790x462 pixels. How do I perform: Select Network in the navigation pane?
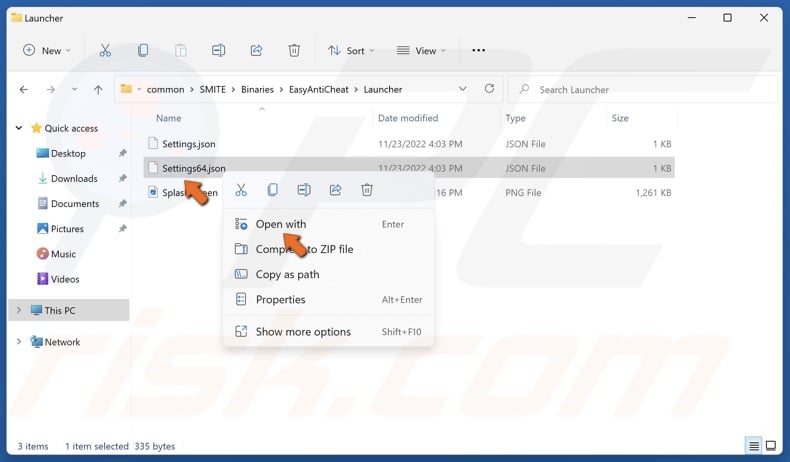point(62,342)
